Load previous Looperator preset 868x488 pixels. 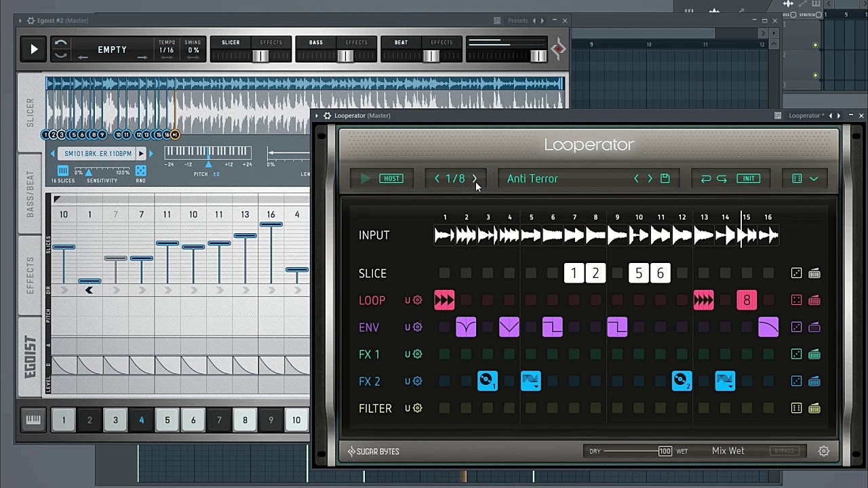coord(636,178)
